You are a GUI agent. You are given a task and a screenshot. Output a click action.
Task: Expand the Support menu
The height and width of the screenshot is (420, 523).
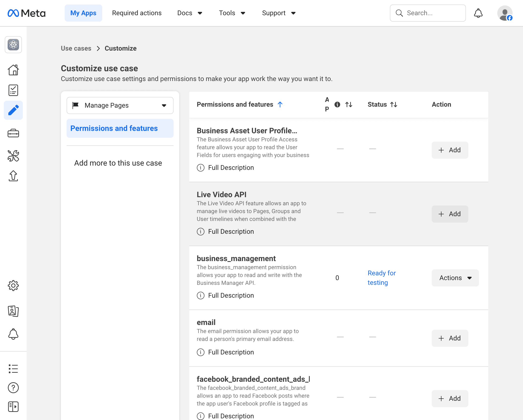(279, 13)
